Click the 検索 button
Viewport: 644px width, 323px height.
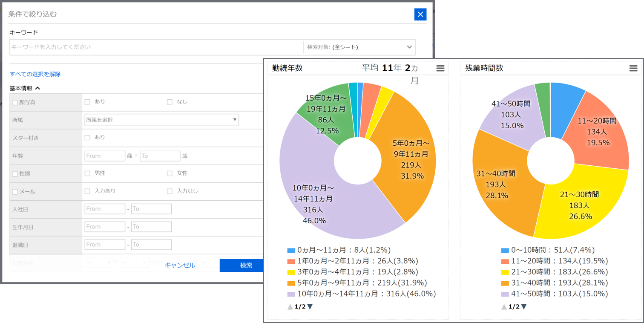(246, 265)
